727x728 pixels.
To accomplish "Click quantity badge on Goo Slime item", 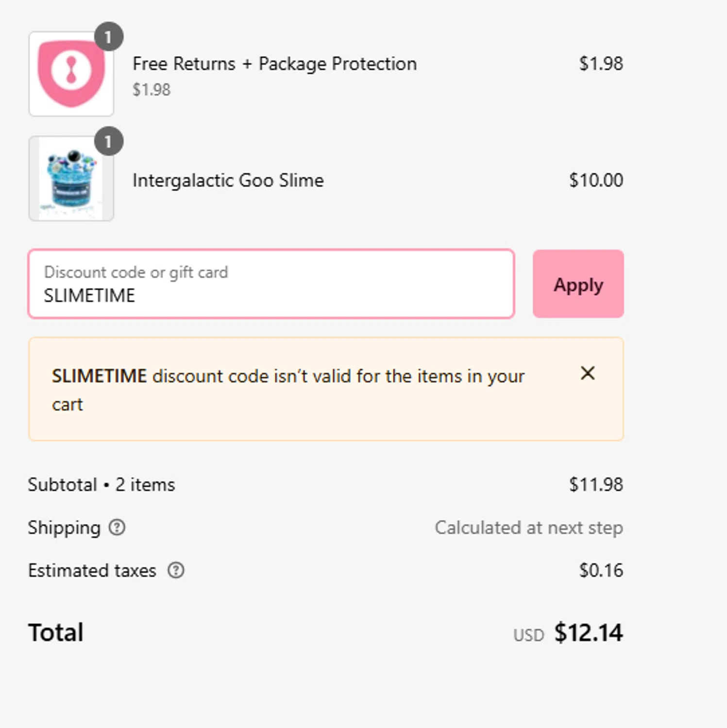I will (108, 142).
